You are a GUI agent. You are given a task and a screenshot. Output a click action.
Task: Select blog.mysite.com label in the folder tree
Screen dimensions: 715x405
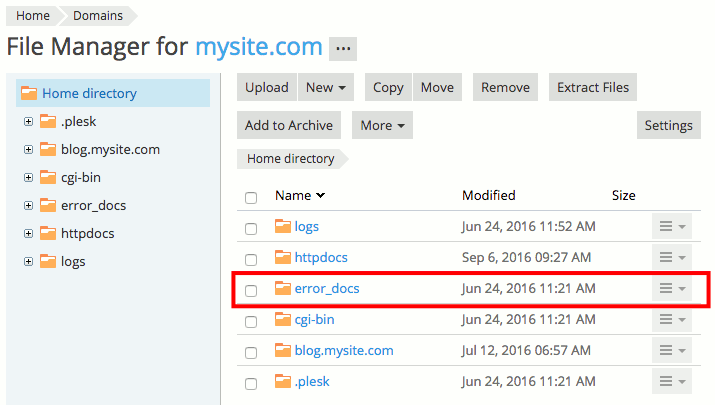pyautogui.click(x=110, y=150)
